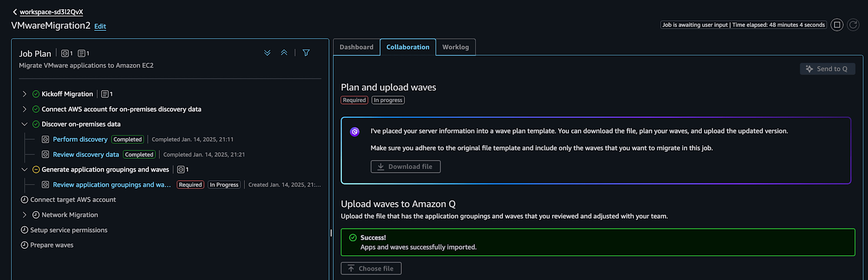Collapse Generate application groupings and waves step
Viewport: 868px width, 280px height.
click(x=24, y=169)
